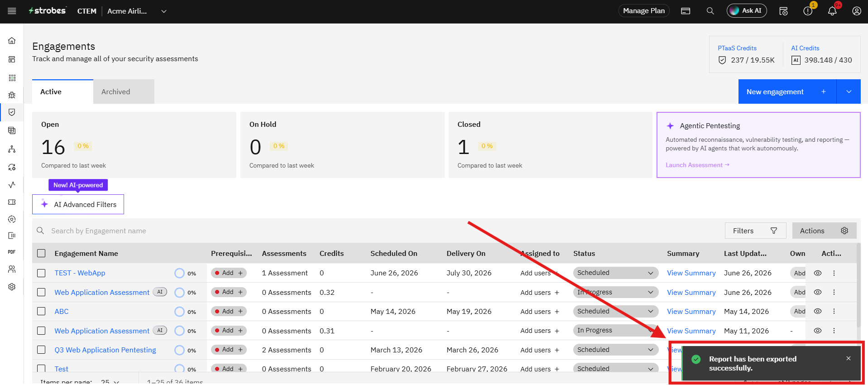This screenshot has height=385, width=868.
Task: Open the AI Advanced Filters button
Action: click(78, 204)
